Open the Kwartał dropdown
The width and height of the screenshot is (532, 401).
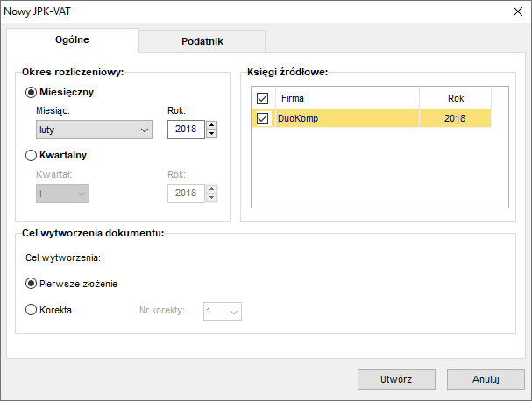[62, 193]
